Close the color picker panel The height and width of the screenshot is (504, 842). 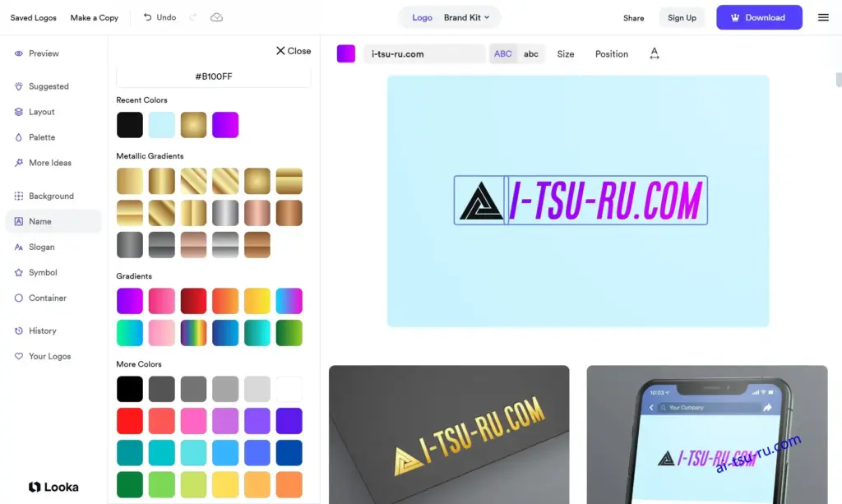tap(294, 51)
